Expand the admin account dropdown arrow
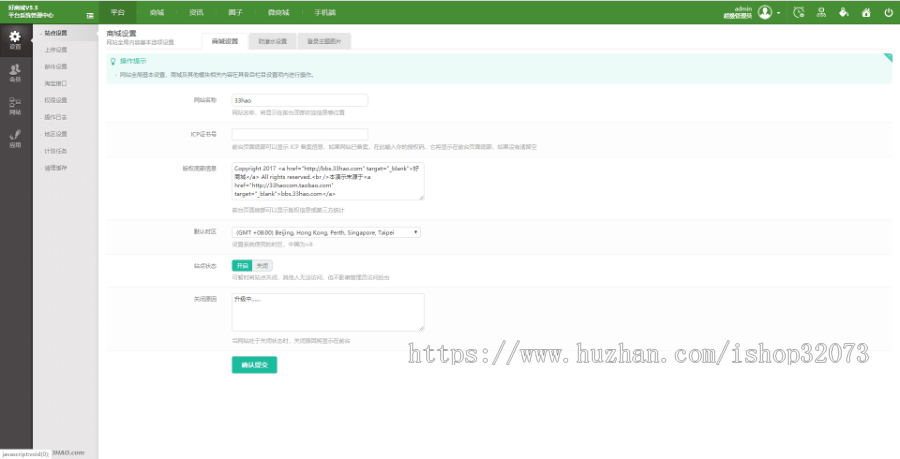Screen dimensions: 900x459 [x=778, y=13]
